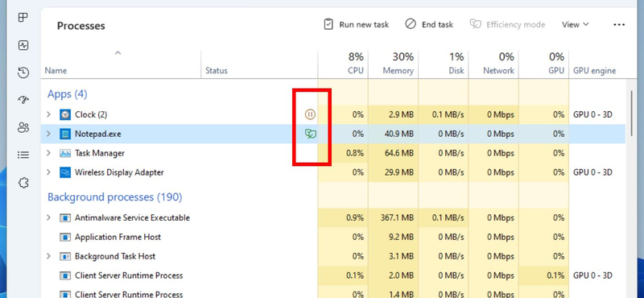
Task: Click the Background Task Host icon
Action: pos(65,256)
